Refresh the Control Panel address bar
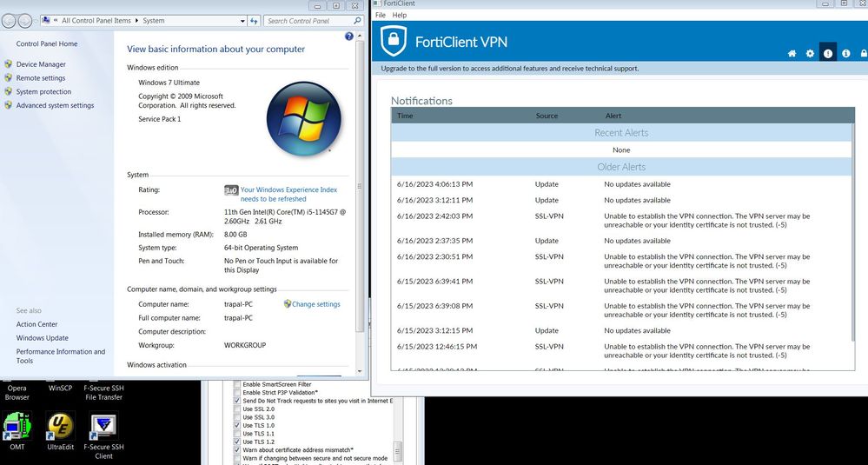Image resolution: width=868 pixels, height=465 pixels. [254, 21]
